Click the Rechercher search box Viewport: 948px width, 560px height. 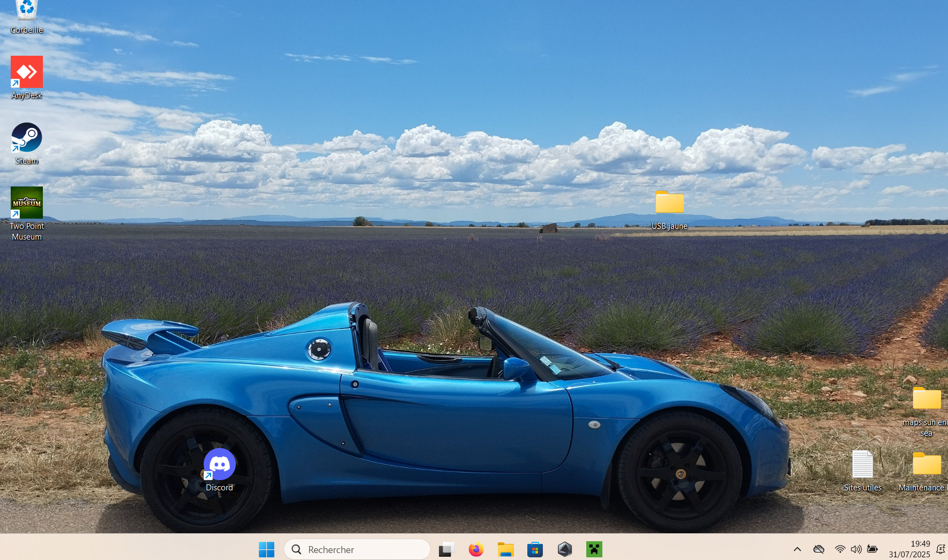click(x=357, y=549)
